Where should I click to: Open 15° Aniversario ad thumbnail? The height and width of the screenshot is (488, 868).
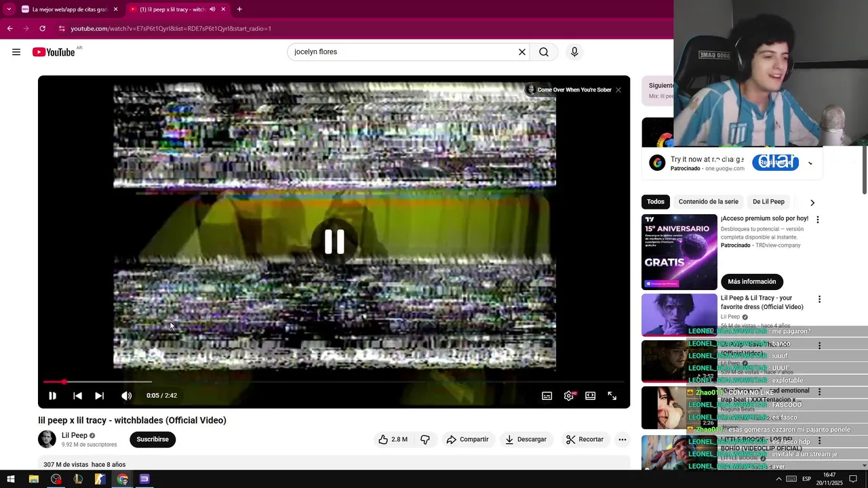679,252
